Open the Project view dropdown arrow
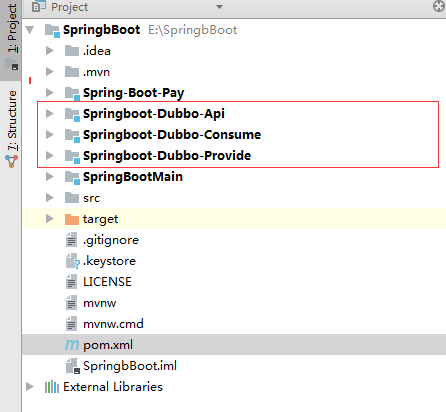 [x=219, y=7]
